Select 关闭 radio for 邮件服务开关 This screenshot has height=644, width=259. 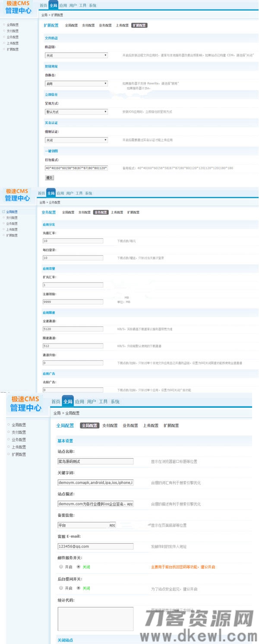[79, 567]
